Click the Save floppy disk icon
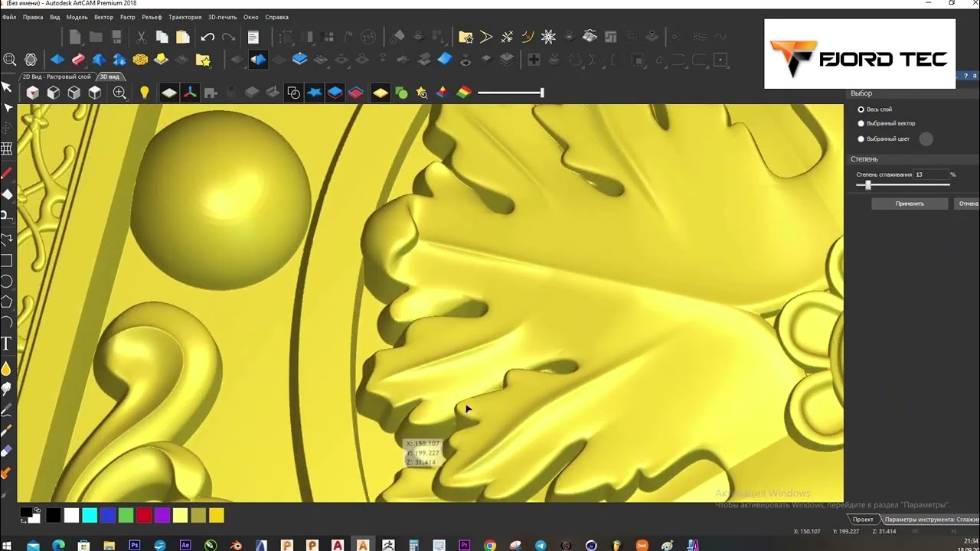 tap(116, 37)
